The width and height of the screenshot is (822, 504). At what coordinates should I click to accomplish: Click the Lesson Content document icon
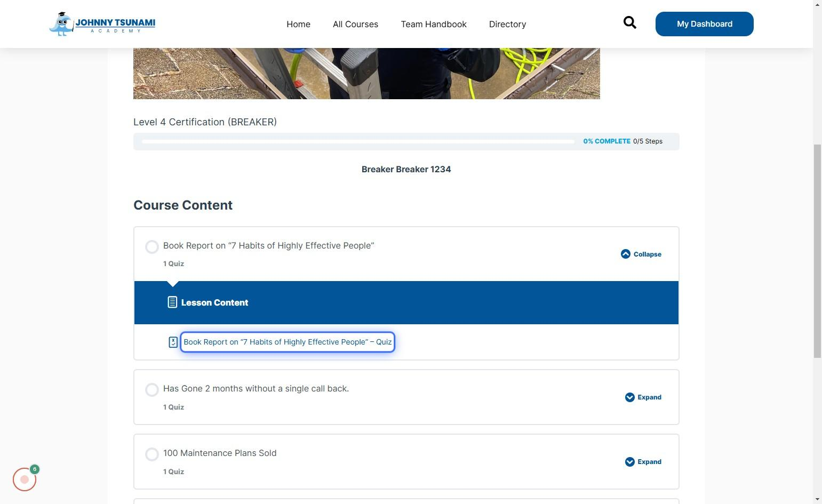[x=172, y=302]
